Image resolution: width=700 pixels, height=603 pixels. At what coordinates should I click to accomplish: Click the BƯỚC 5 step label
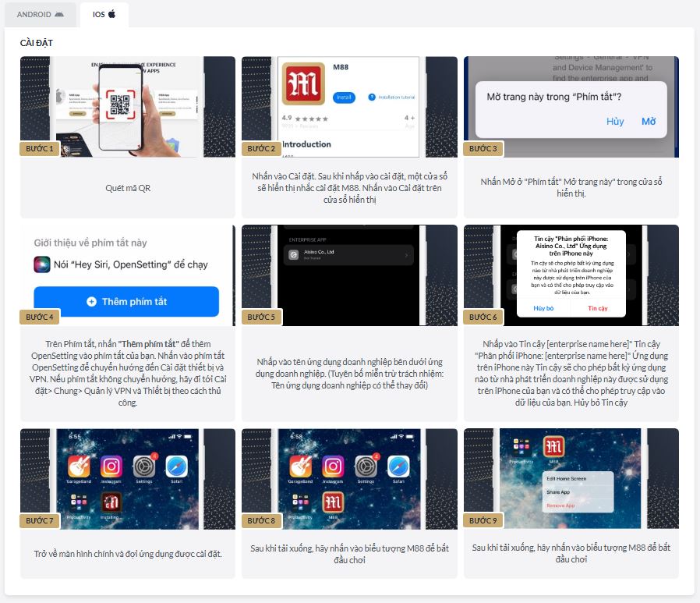[261, 317]
